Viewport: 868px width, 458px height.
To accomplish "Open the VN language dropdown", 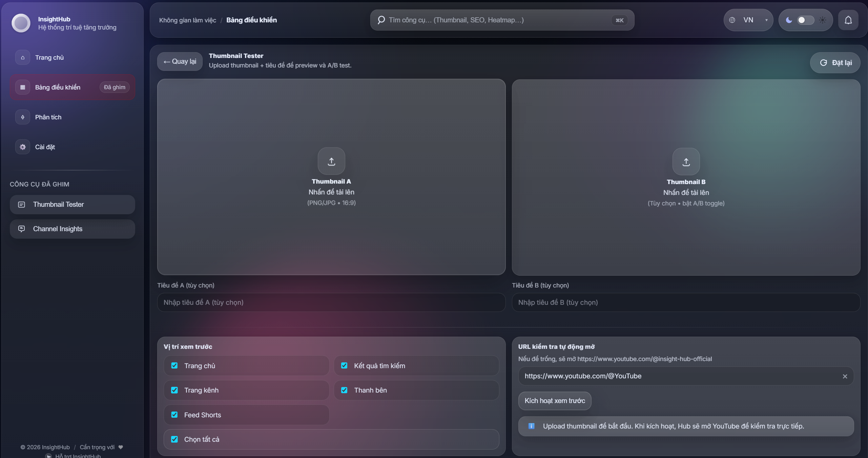I will point(748,20).
